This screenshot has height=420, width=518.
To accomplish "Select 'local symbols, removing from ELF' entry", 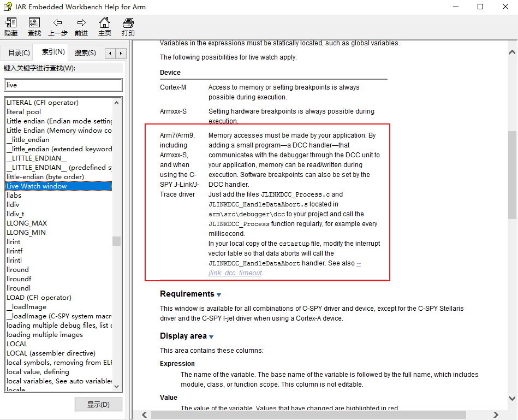I will pyautogui.click(x=59, y=363).
